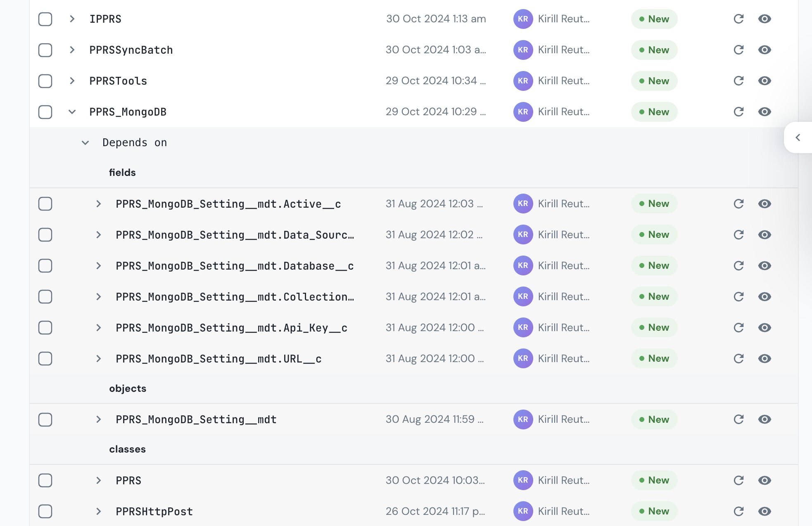This screenshot has width=812, height=526.
Task: View PPRS_MongoDB with the eye icon
Action: pos(765,112)
